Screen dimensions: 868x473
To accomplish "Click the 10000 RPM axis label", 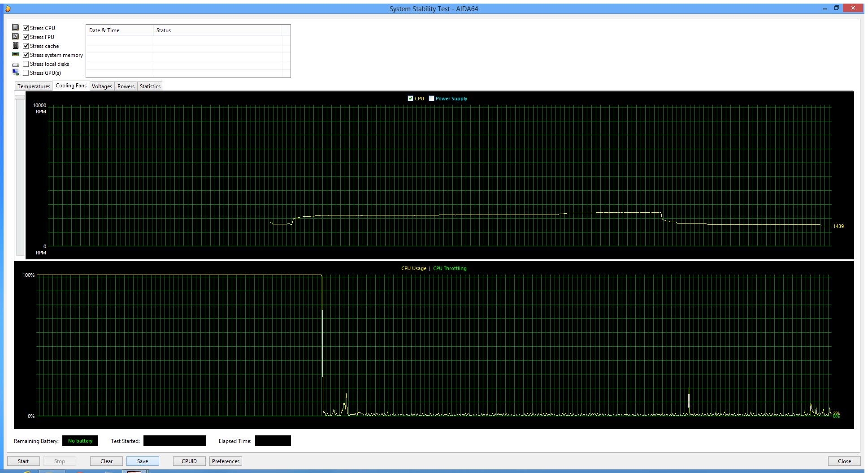I will pyautogui.click(x=39, y=108).
